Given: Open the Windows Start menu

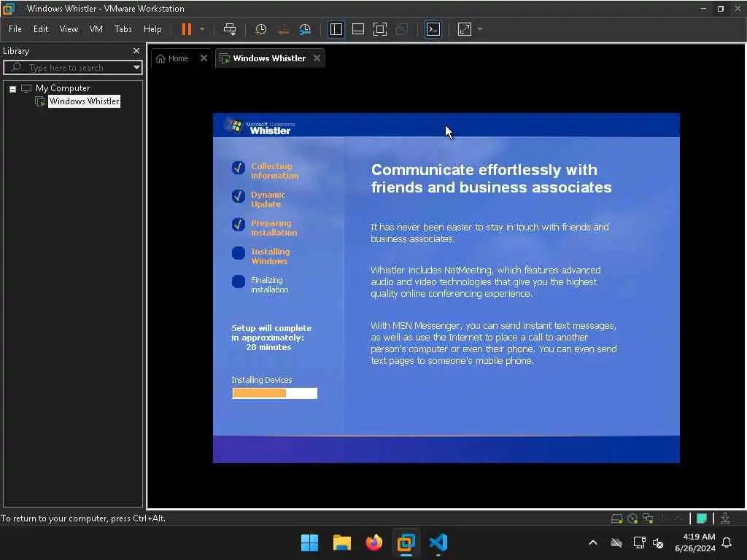Looking at the screenshot, I should click(309, 542).
